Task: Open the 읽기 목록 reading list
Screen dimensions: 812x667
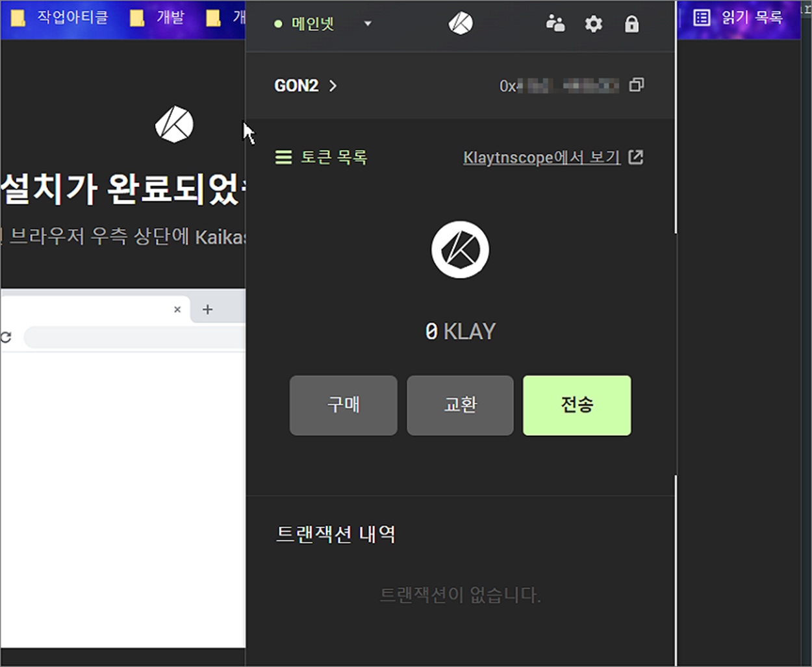Action: (x=739, y=18)
